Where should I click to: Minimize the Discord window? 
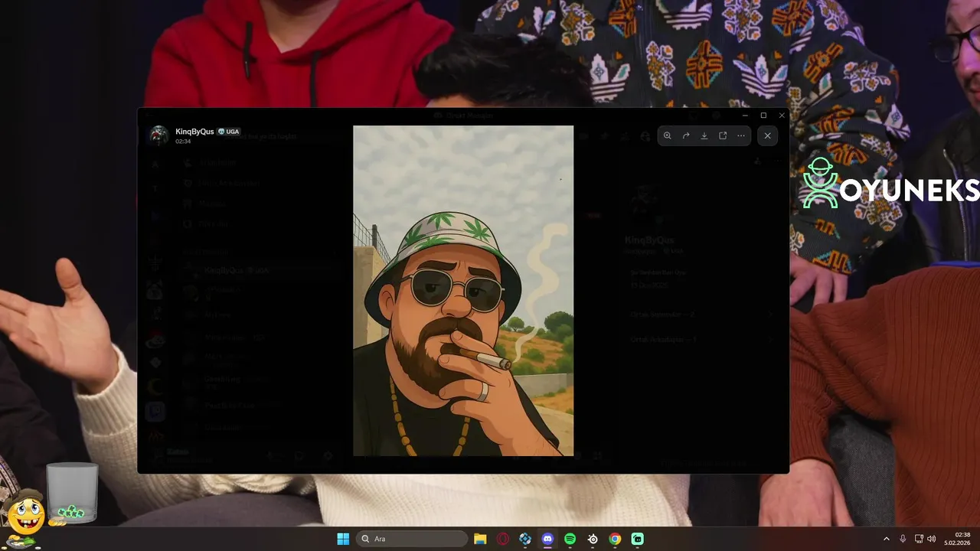pyautogui.click(x=745, y=116)
